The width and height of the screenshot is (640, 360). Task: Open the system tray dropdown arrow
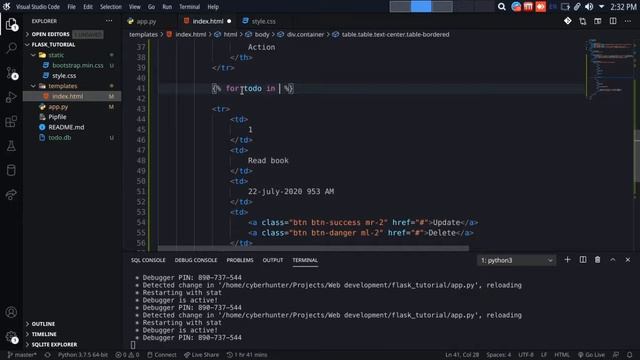(x=601, y=7)
